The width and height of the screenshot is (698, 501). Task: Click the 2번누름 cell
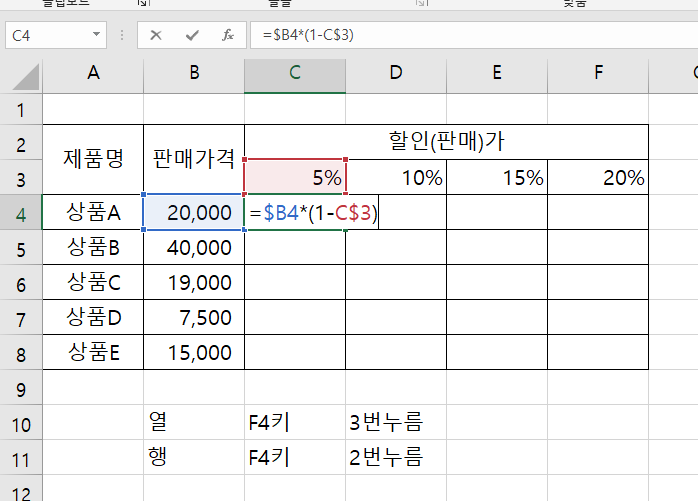click(x=396, y=457)
